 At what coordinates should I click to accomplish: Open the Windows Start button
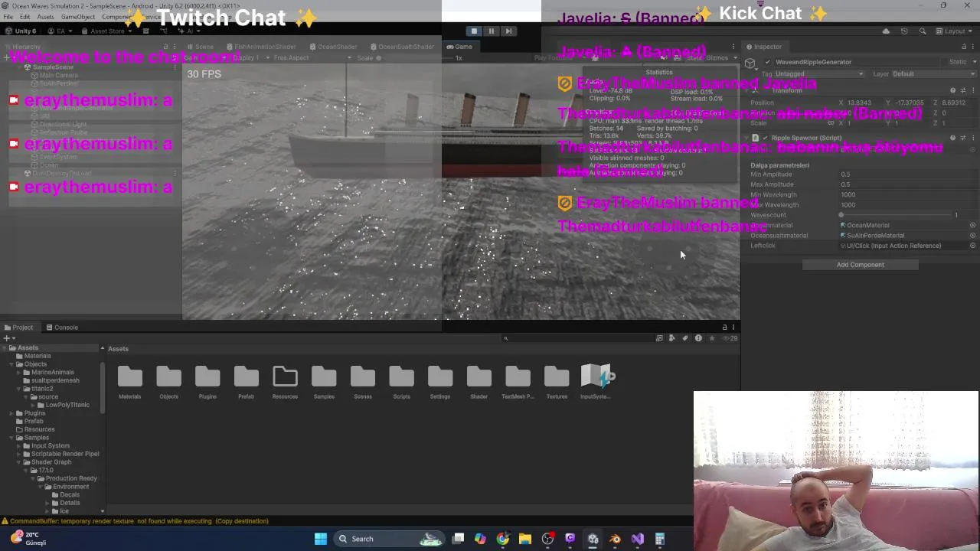point(321,539)
